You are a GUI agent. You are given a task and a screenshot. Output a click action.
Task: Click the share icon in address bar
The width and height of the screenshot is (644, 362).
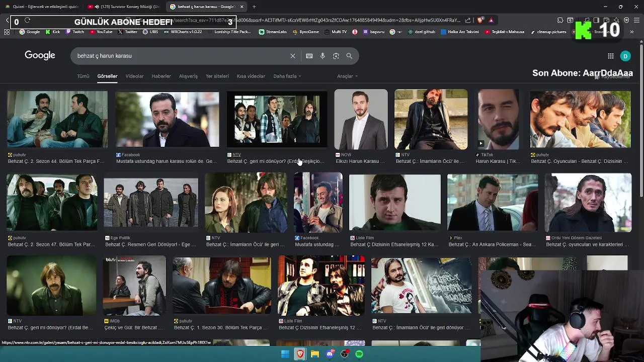(468, 20)
